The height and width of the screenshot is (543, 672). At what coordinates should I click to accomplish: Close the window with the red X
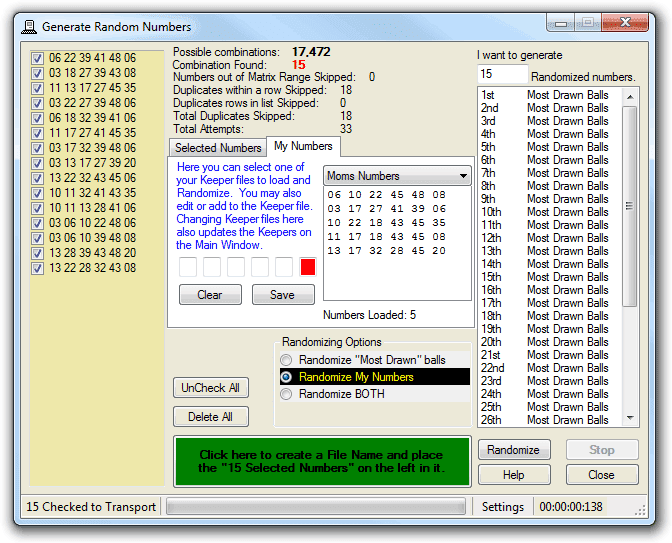coord(625,22)
